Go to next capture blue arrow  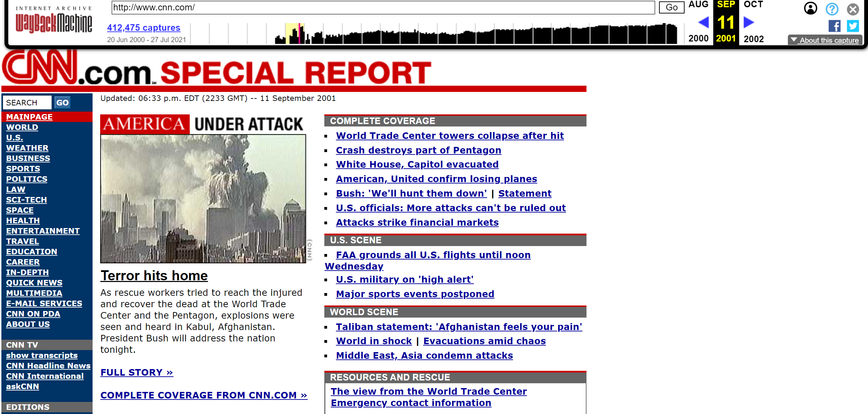pyautogui.click(x=748, y=23)
